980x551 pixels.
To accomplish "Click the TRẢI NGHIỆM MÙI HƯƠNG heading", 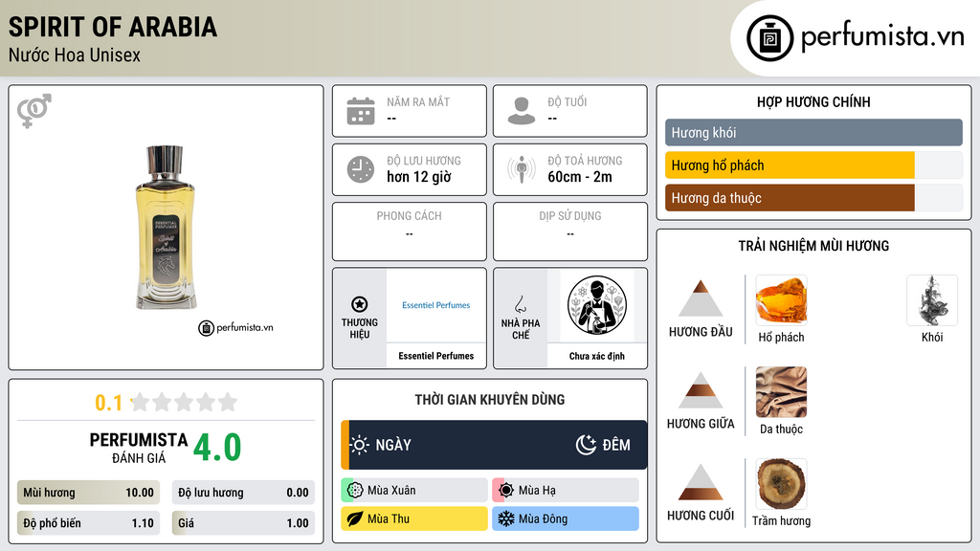I will point(813,246).
